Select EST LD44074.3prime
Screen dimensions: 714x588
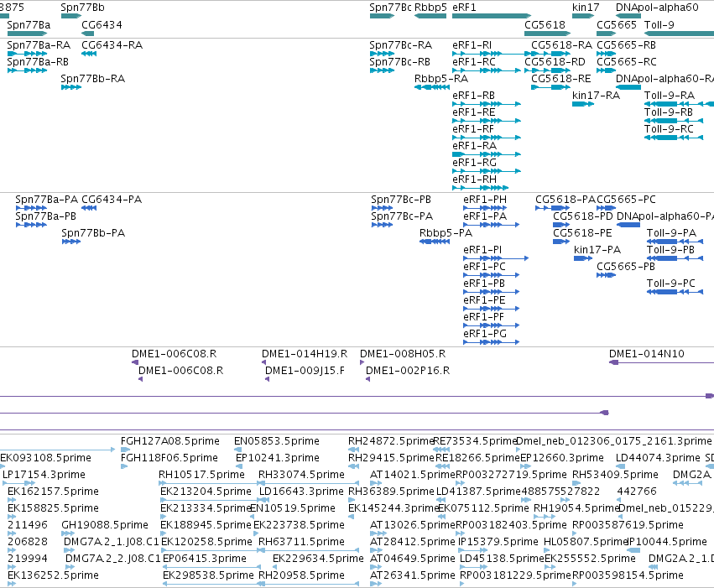point(658,458)
